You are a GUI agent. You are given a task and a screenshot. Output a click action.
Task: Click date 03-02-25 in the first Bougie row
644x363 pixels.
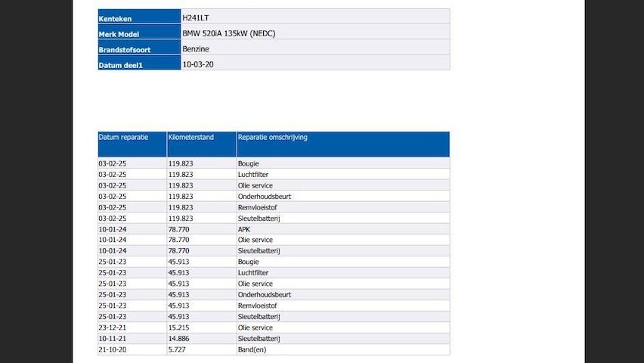click(x=112, y=163)
